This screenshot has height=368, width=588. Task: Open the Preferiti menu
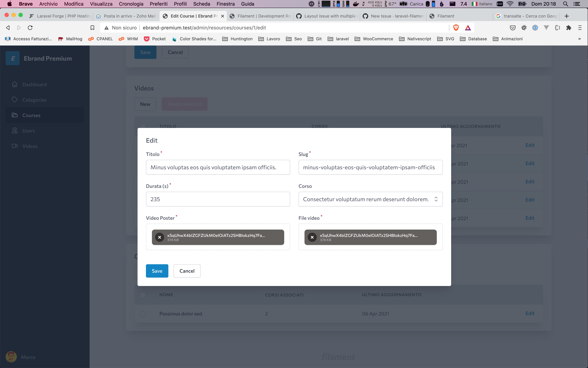[158, 4]
